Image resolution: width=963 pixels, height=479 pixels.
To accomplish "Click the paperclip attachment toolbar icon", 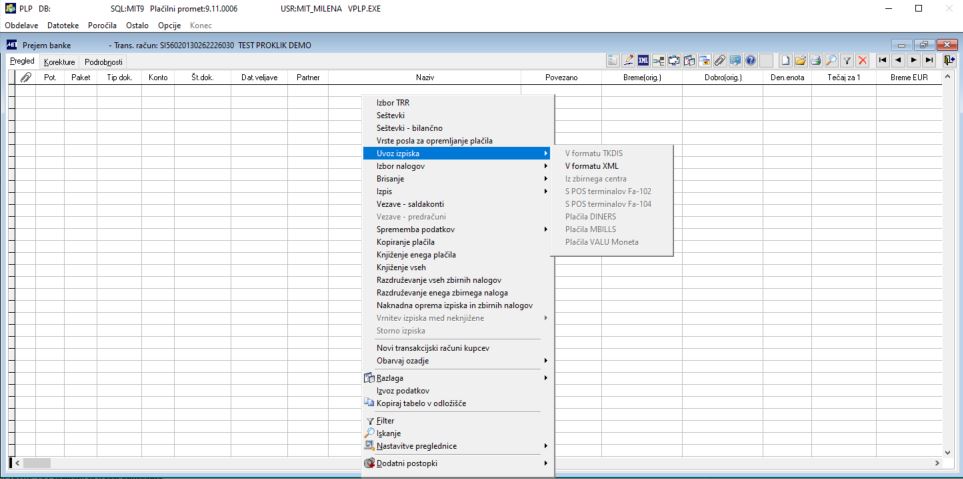I will click(719, 60).
